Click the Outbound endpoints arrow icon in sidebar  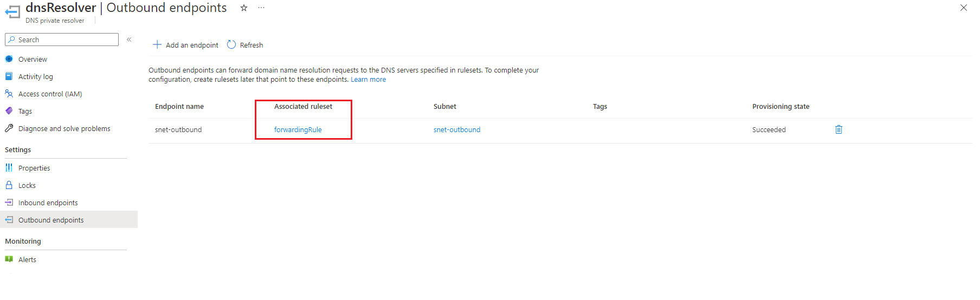(9, 220)
